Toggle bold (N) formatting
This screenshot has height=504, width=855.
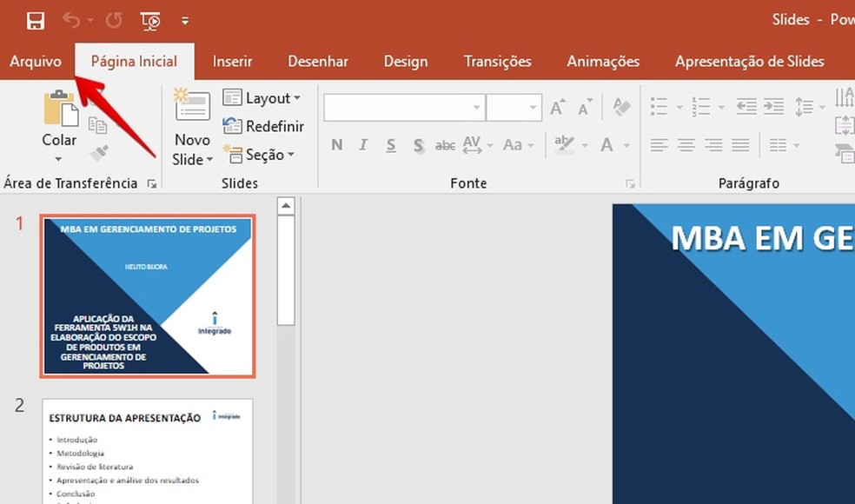click(x=336, y=145)
